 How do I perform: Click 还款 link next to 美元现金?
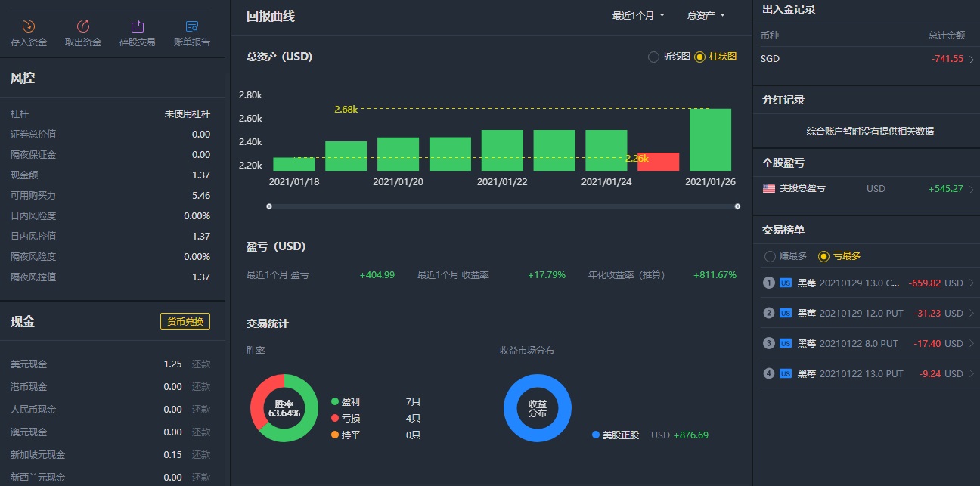click(200, 364)
